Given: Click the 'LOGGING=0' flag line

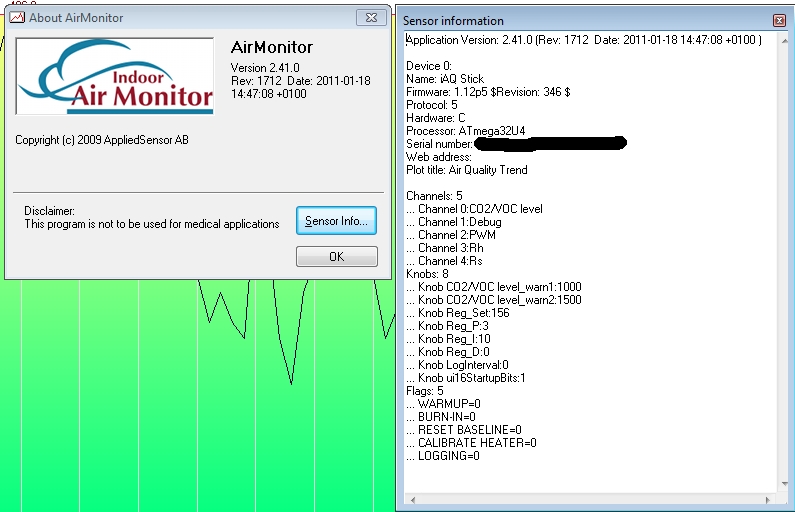Looking at the screenshot, I should coord(443,456).
